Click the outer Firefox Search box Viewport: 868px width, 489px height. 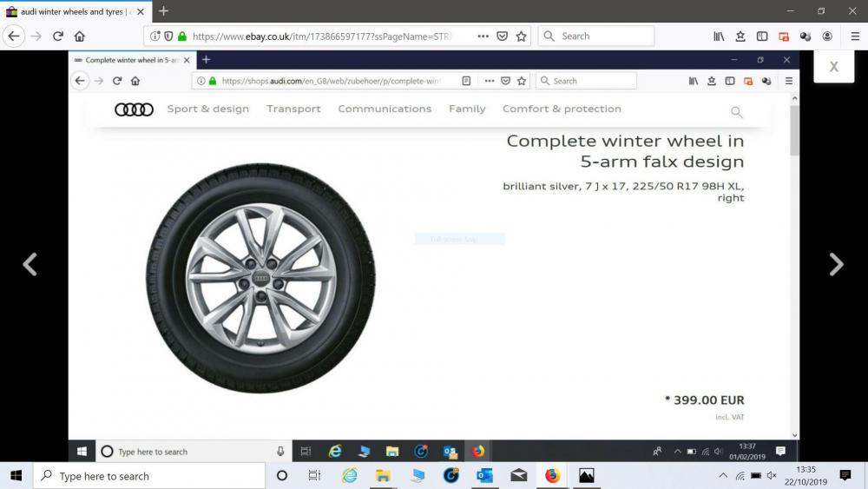coord(596,36)
